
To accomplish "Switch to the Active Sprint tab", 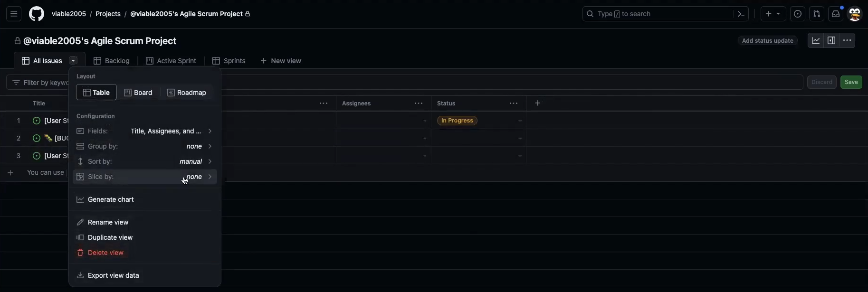I will 171,61.
